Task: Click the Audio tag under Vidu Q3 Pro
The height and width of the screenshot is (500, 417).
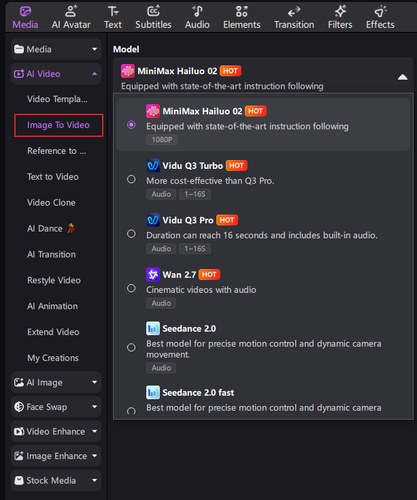Action: click(x=161, y=249)
